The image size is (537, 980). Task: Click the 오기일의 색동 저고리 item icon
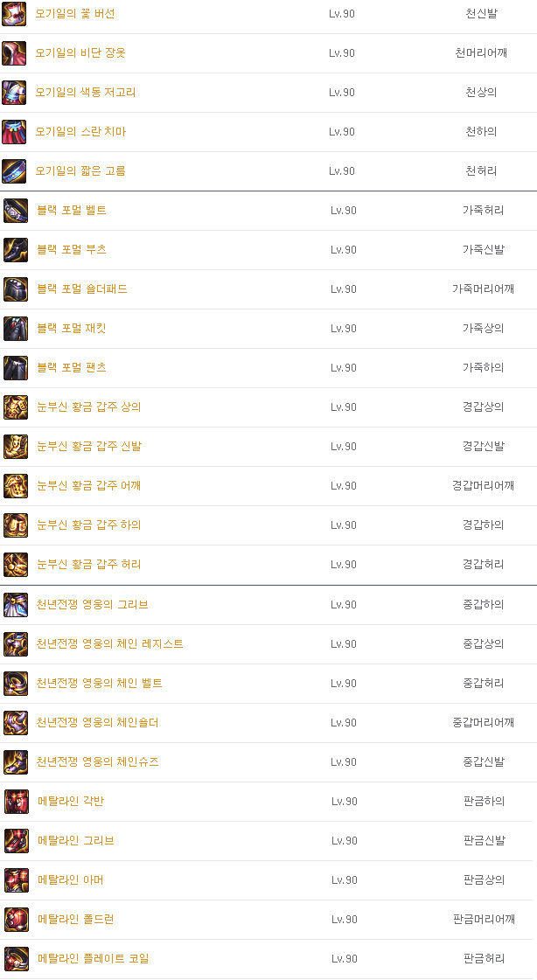click(14, 93)
